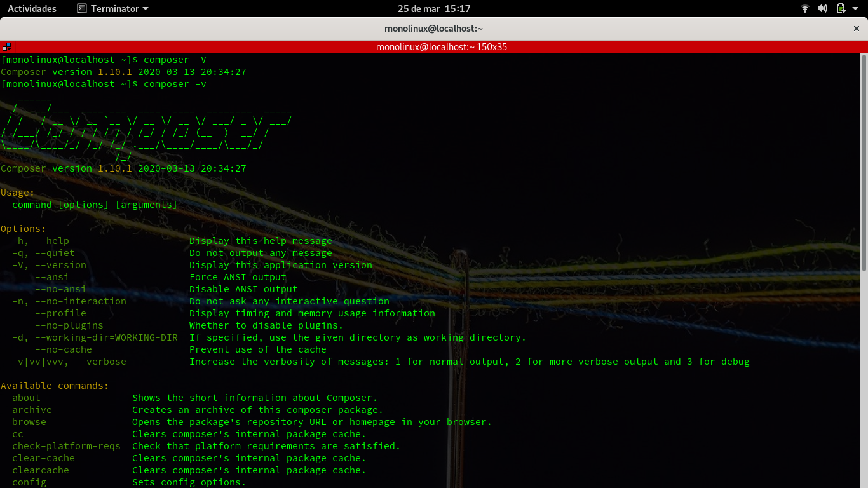The height and width of the screenshot is (488, 868).
Task: Open Actividades overview
Action: 32,9
